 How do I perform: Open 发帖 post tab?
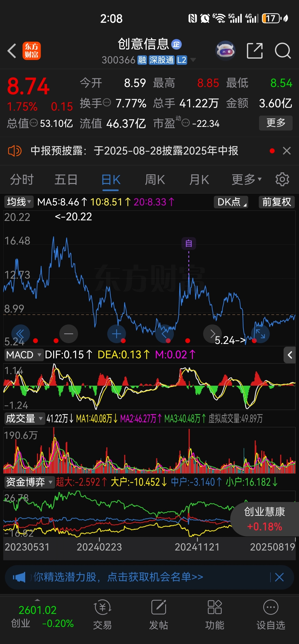pos(159,615)
